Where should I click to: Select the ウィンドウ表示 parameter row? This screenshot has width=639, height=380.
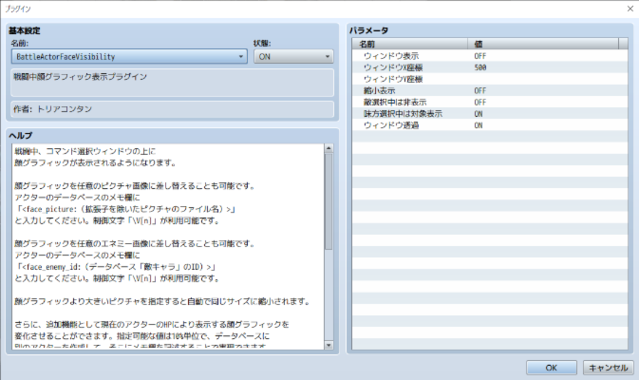[x=490, y=56]
